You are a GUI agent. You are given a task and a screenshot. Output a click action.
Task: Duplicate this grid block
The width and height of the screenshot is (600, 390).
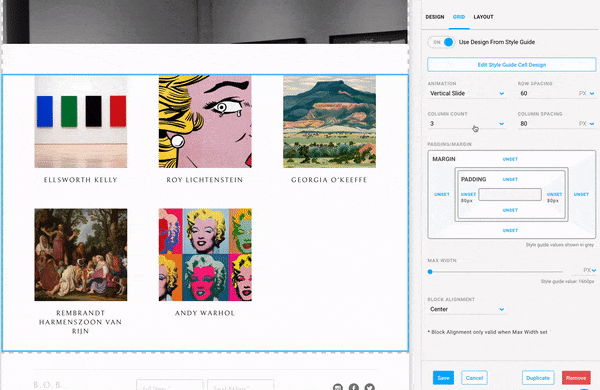tap(538, 378)
